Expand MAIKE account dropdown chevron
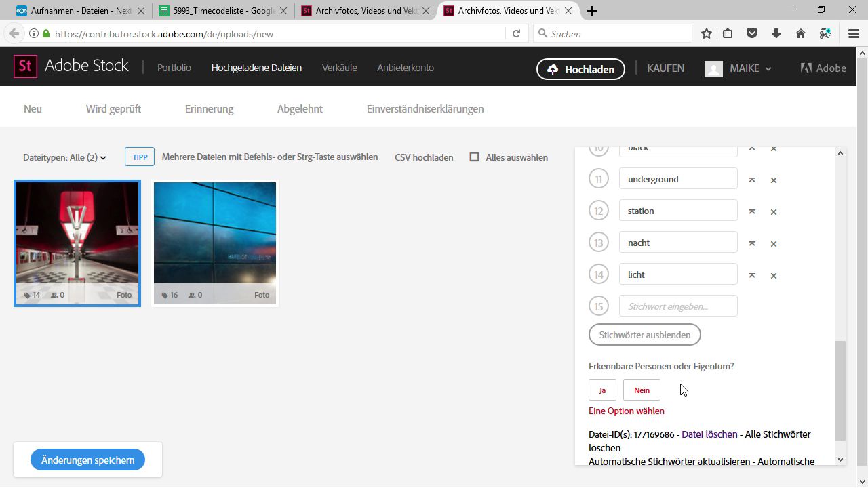868x488 pixels. (x=768, y=68)
